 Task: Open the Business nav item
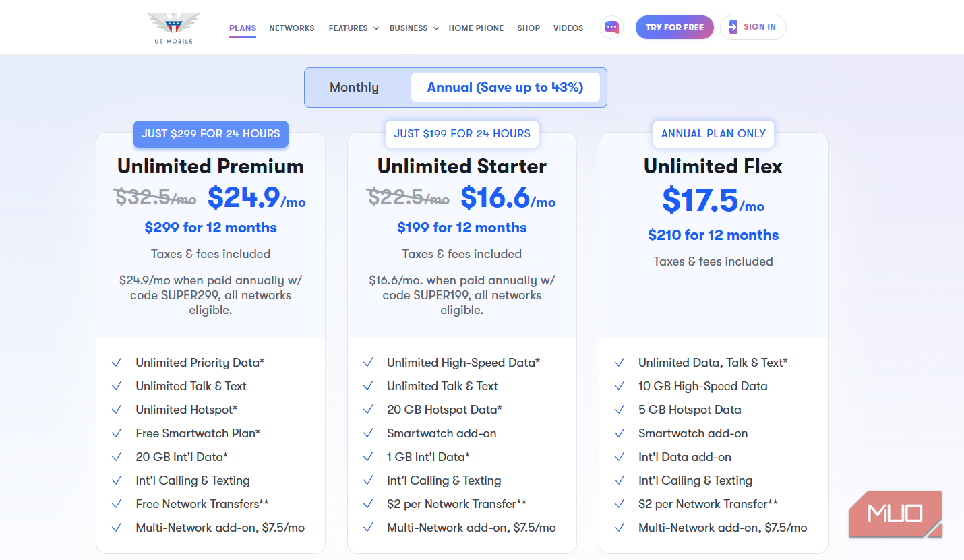point(409,28)
